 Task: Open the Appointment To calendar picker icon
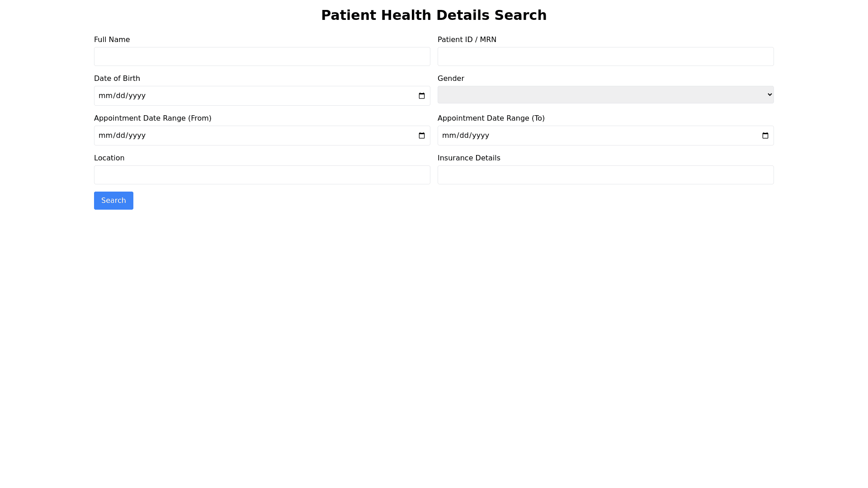(x=765, y=136)
